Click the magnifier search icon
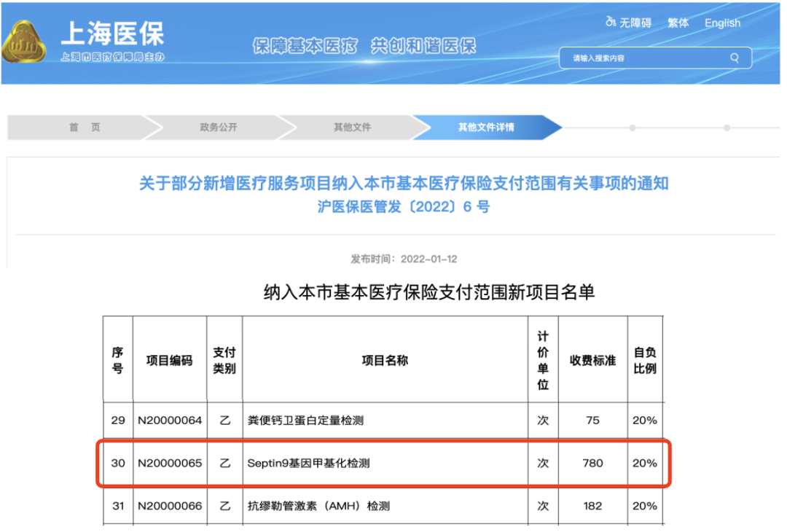 coord(735,58)
